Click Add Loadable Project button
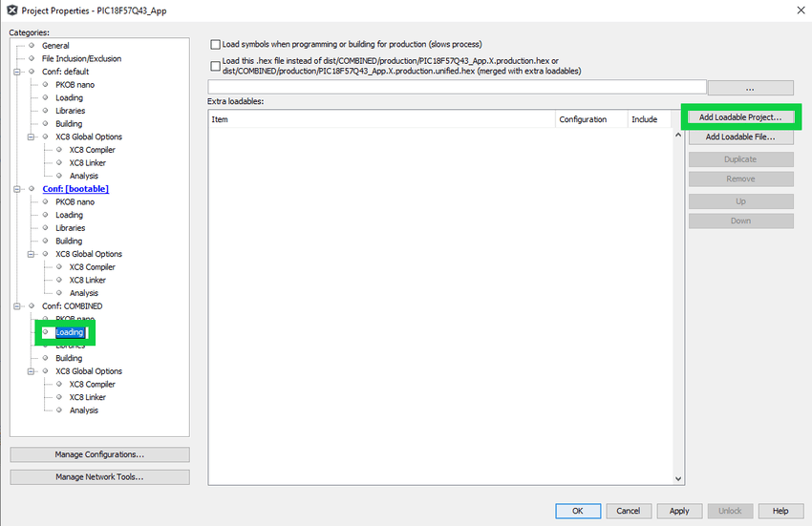Viewport: 812px width, 526px height. 740,117
